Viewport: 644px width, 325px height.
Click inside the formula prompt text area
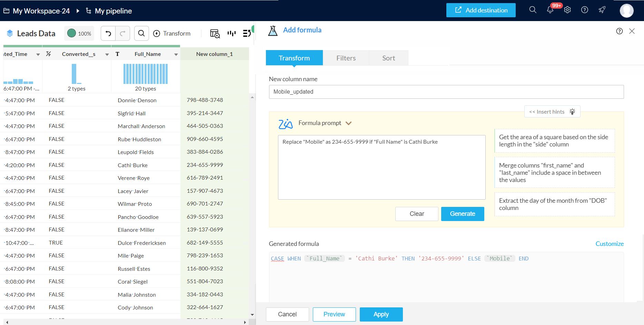[382, 167]
